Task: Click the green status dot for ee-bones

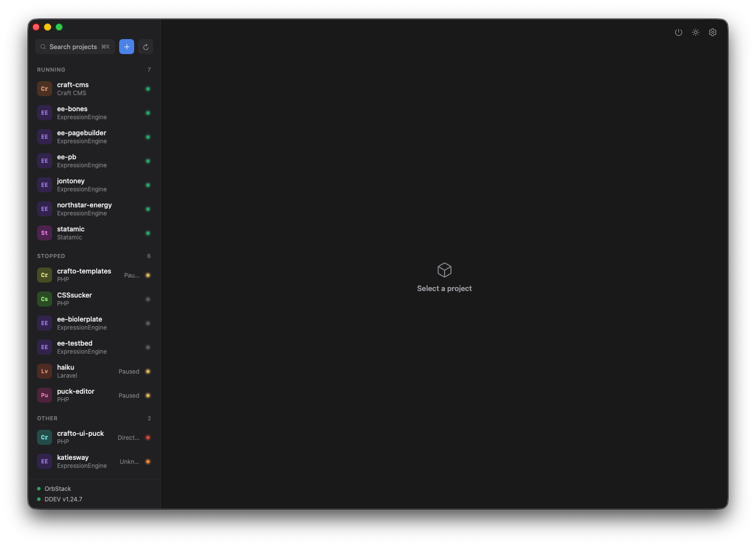Action: tap(148, 113)
